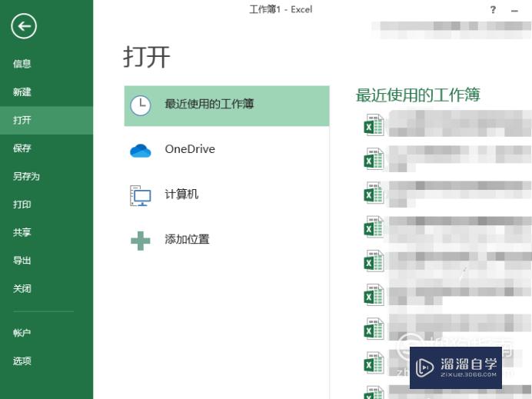Choose 另存为 in the sidebar

tap(26, 176)
